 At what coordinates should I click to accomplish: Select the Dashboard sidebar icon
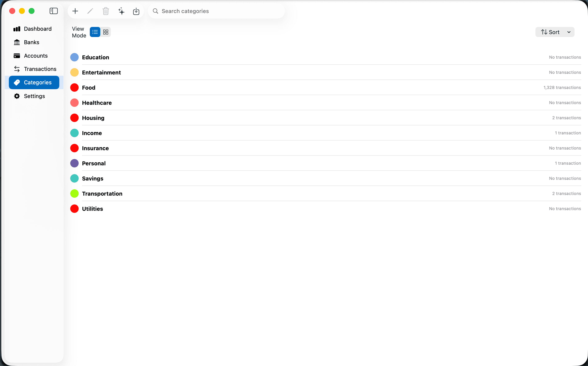tap(17, 29)
